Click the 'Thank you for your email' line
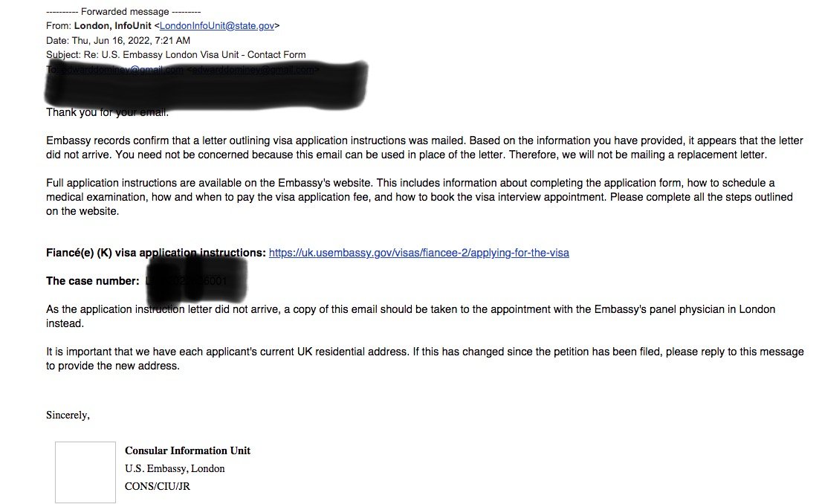The width and height of the screenshot is (822, 504). point(107,113)
